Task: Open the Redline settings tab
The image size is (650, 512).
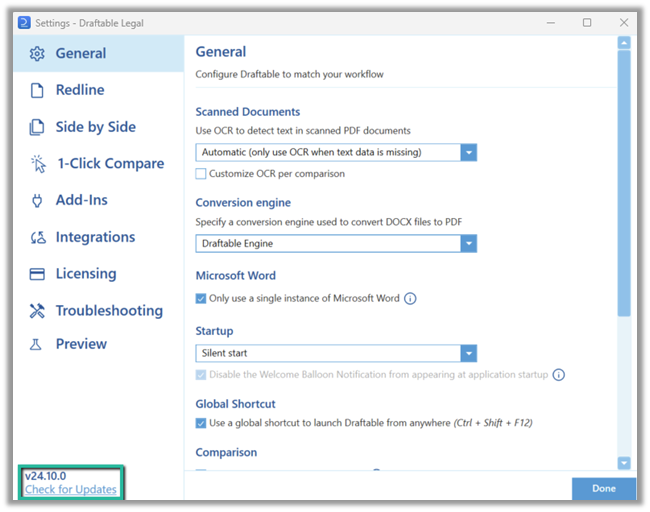Action: [x=98, y=90]
